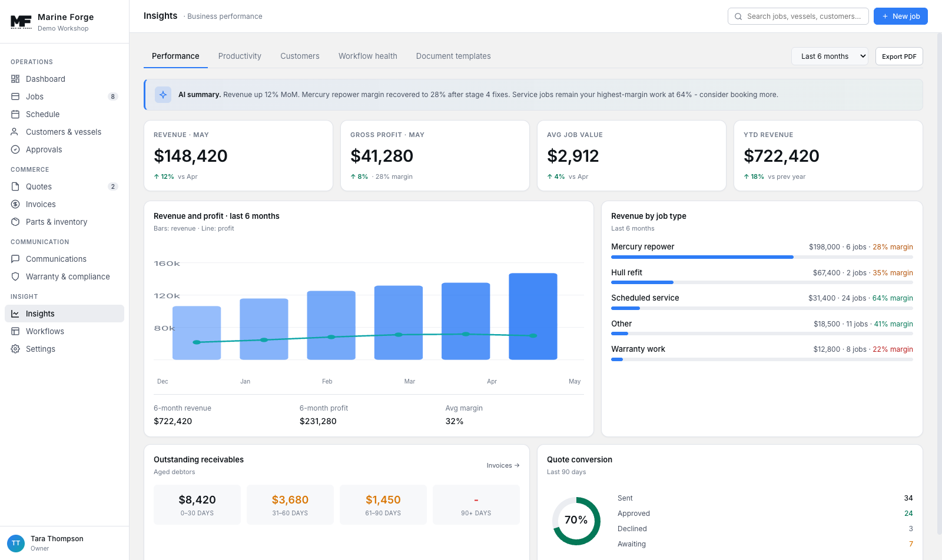Click the Mercury repower revenue bar
The image size is (942, 560).
tap(702, 257)
